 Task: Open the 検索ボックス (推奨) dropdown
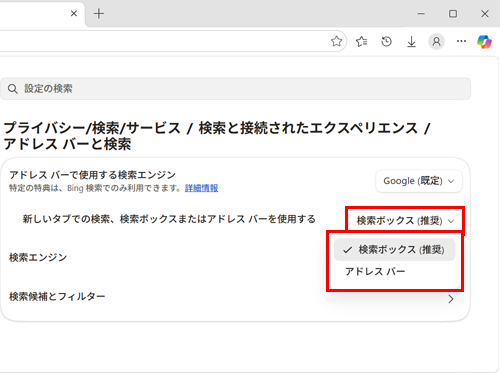pos(405,220)
